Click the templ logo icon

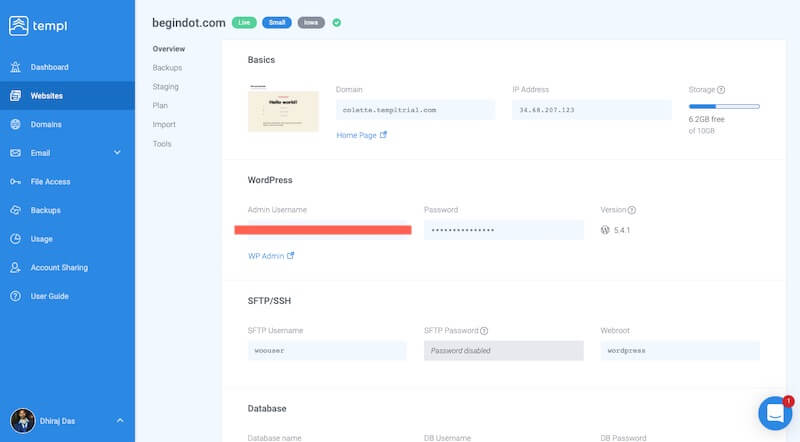click(18, 26)
